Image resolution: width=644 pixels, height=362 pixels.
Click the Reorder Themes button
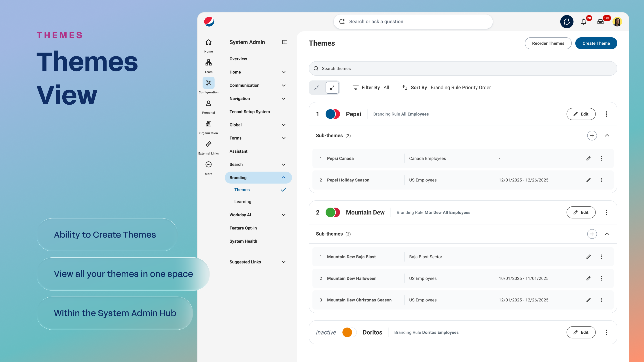[x=548, y=43]
